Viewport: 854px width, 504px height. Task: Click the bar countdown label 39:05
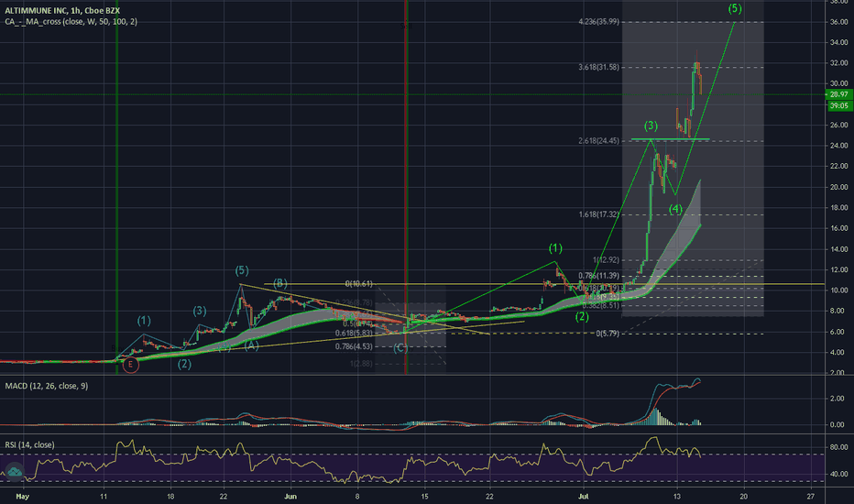pos(838,105)
